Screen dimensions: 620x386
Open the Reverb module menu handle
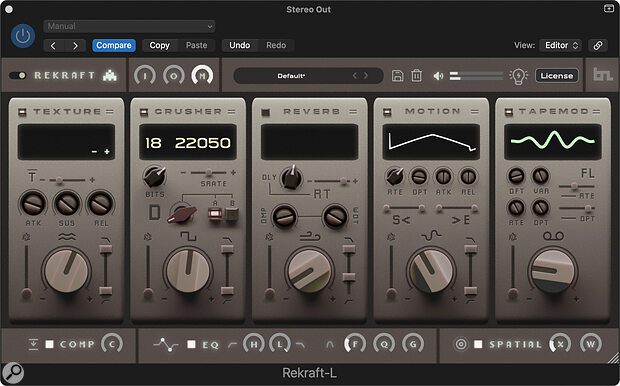point(353,112)
